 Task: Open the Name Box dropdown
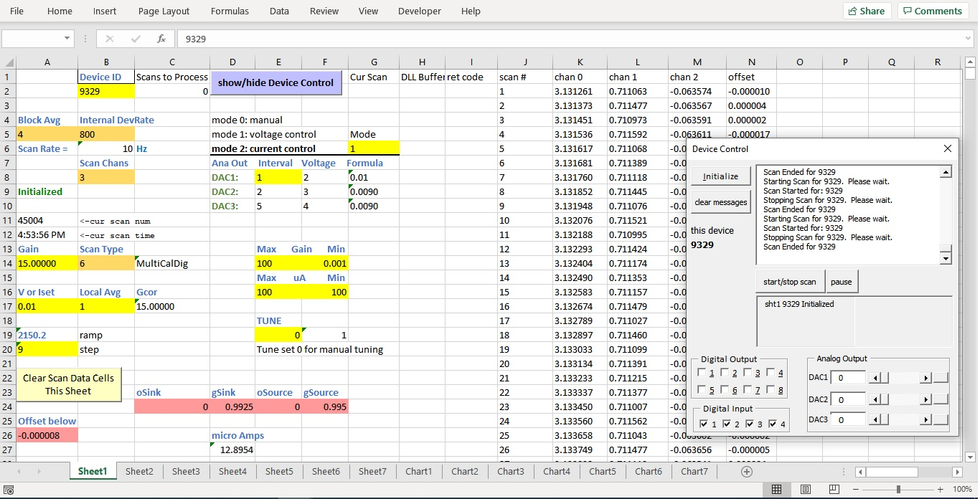[x=67, y=39]
